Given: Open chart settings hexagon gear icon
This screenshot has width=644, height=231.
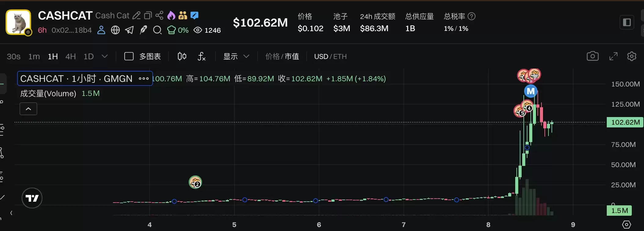Looking at the screenshot, I should (632, 56).
